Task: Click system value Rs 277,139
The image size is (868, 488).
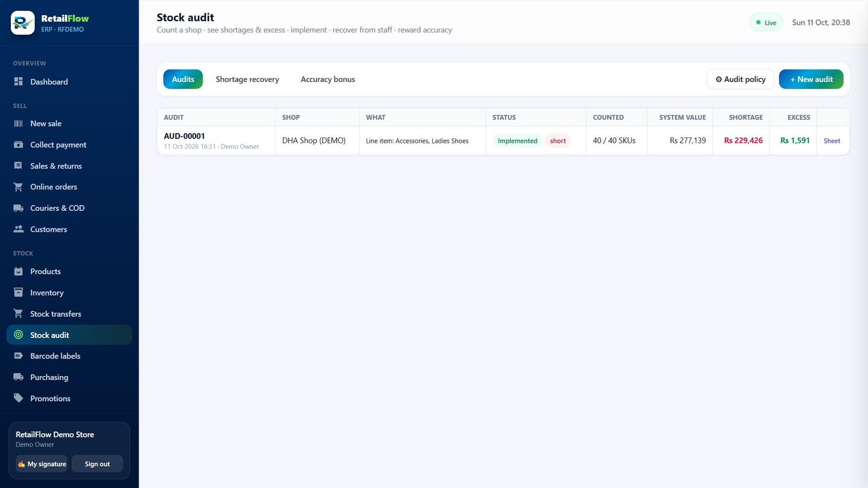Action: (688, 140)
